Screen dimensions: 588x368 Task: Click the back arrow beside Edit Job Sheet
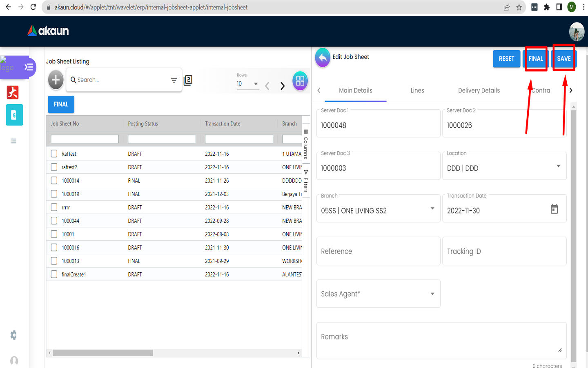[323, 58]
